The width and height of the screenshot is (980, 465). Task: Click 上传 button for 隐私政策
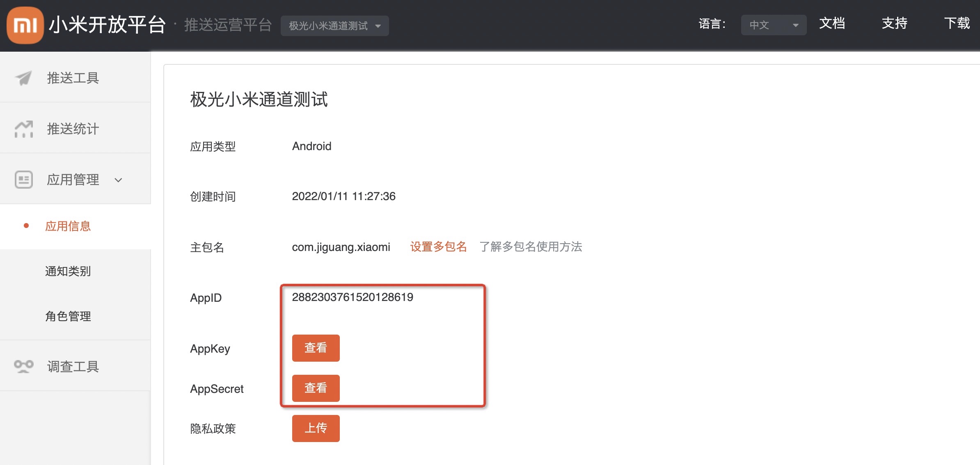tap(316, 429)
